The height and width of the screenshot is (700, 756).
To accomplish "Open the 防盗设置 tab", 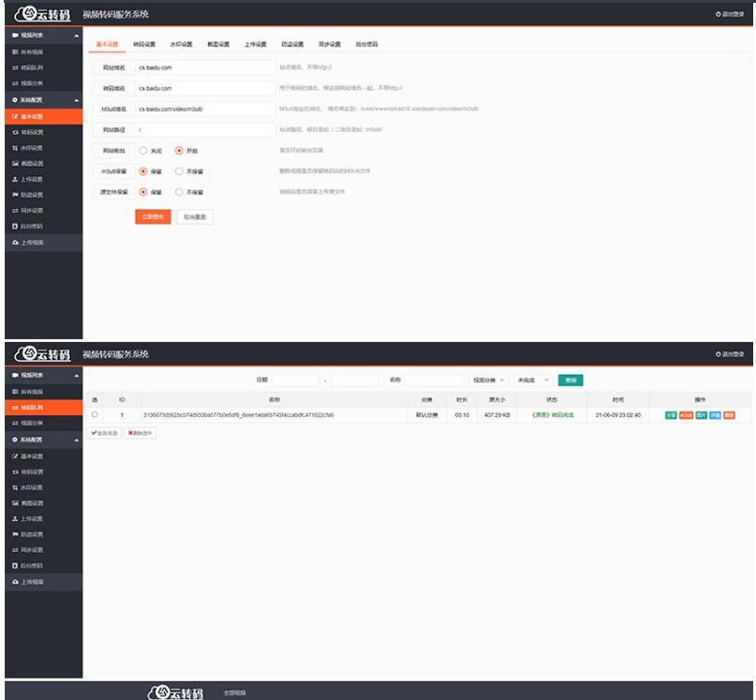I will point(293,44).
